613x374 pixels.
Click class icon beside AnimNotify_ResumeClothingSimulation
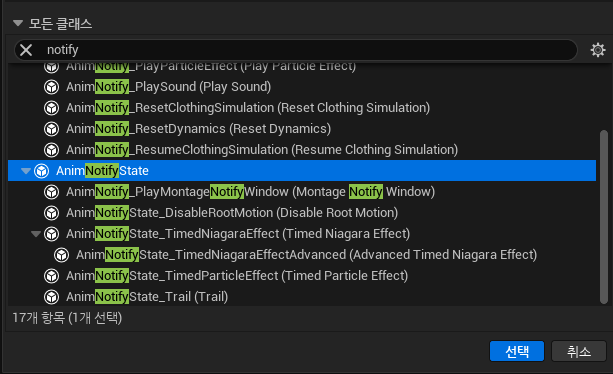click(51, 150)
